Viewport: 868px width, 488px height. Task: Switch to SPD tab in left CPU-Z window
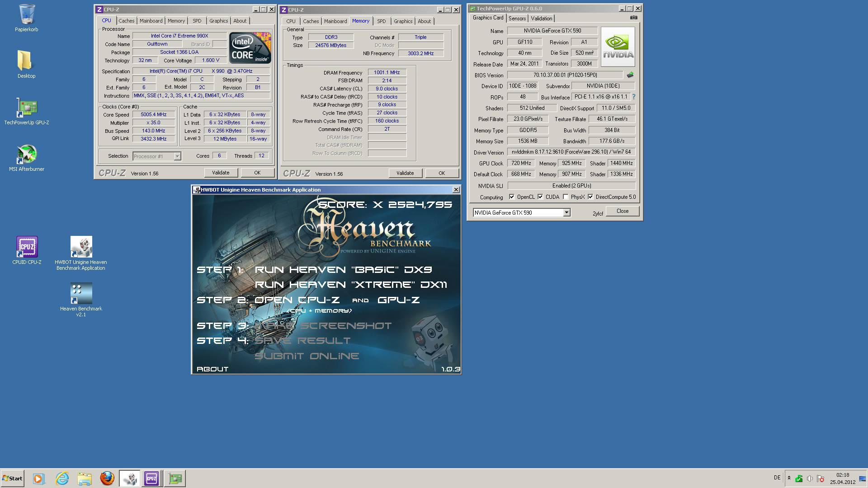click(197, 21)
